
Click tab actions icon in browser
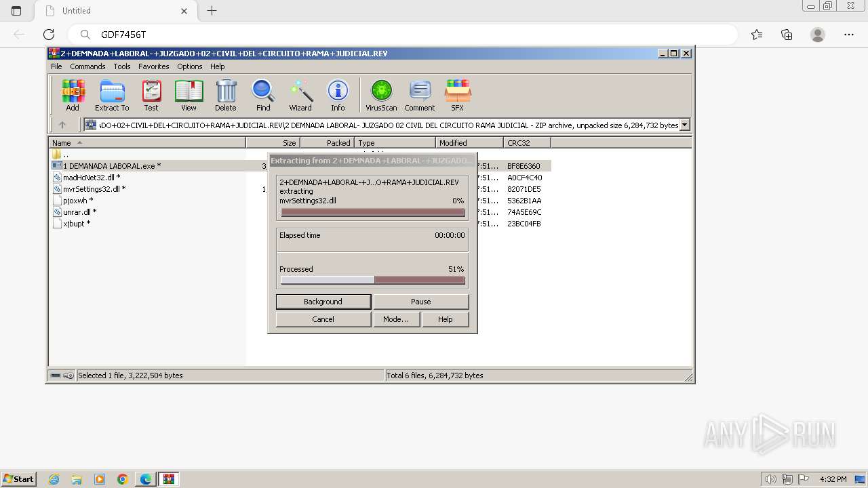[16, 11]
